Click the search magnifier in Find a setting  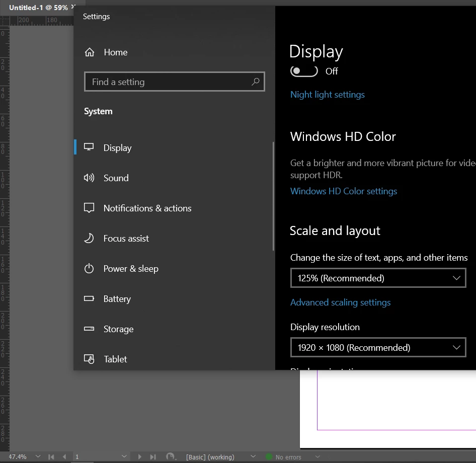[x=255, y=82]
